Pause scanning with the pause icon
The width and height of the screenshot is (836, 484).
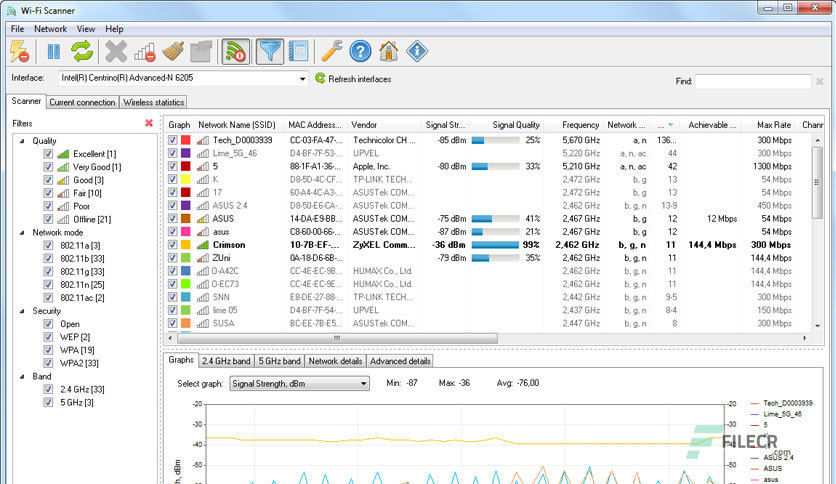pyautogui.click(x=54, y=52)
